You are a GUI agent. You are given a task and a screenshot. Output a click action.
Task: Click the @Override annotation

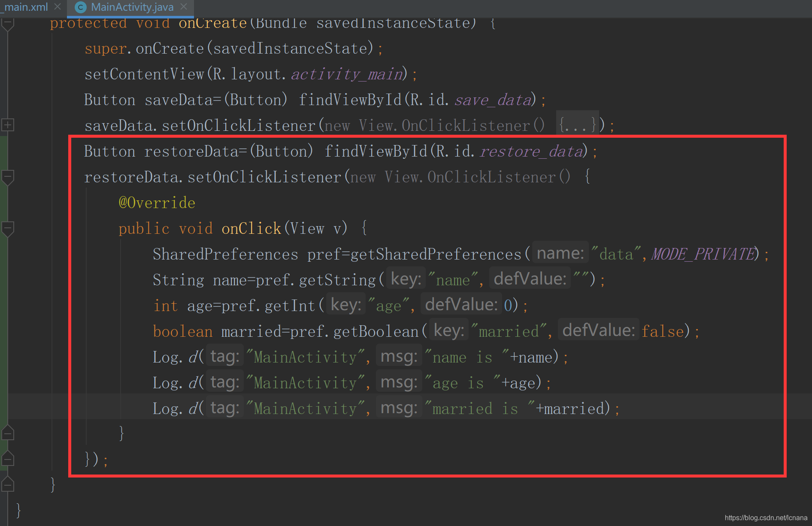tap(157, 203)
